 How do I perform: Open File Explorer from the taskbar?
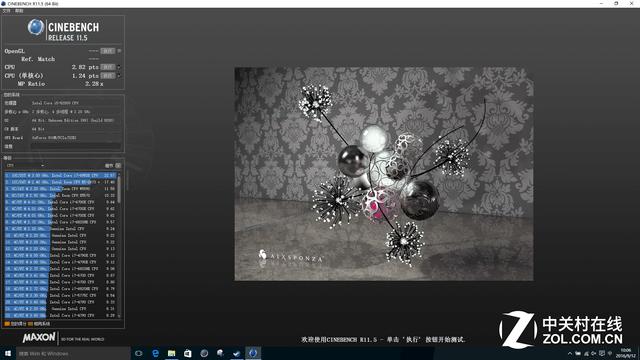171,353
